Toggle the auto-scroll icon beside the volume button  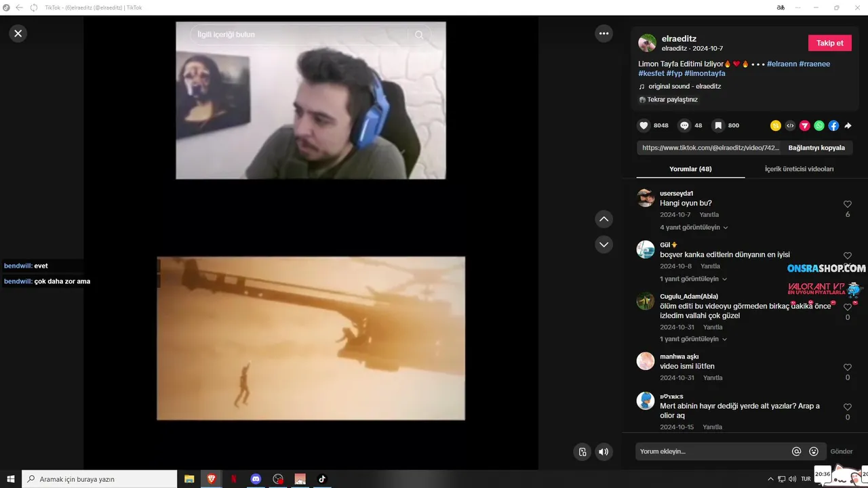[x=582, y=451]
